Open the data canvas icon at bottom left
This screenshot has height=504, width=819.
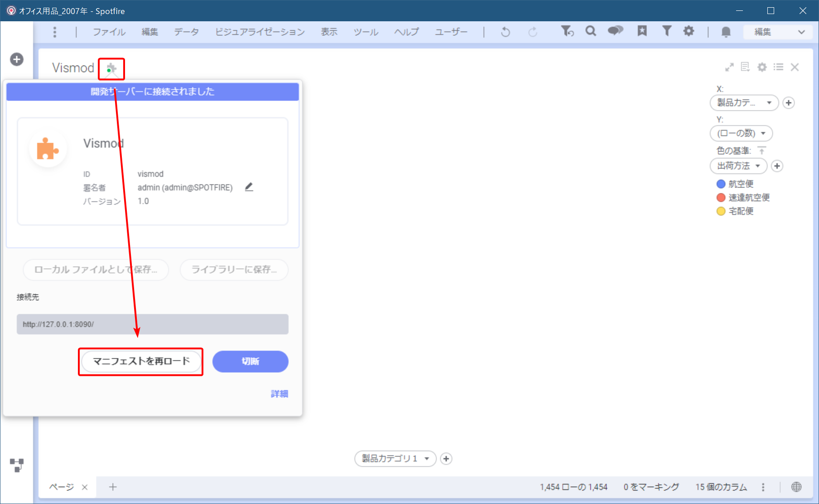pos(17,465)
